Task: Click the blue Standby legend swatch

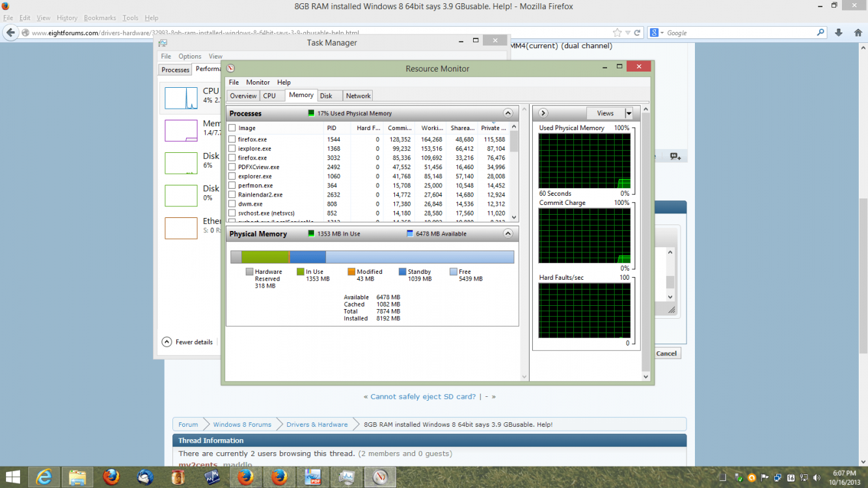Action: point(403,272)
